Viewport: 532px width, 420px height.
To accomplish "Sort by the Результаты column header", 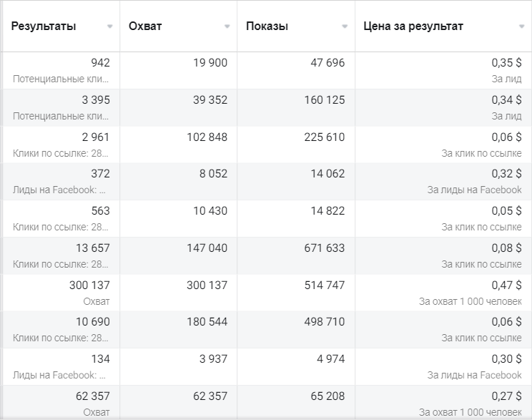I will click(x=44, y=26).
